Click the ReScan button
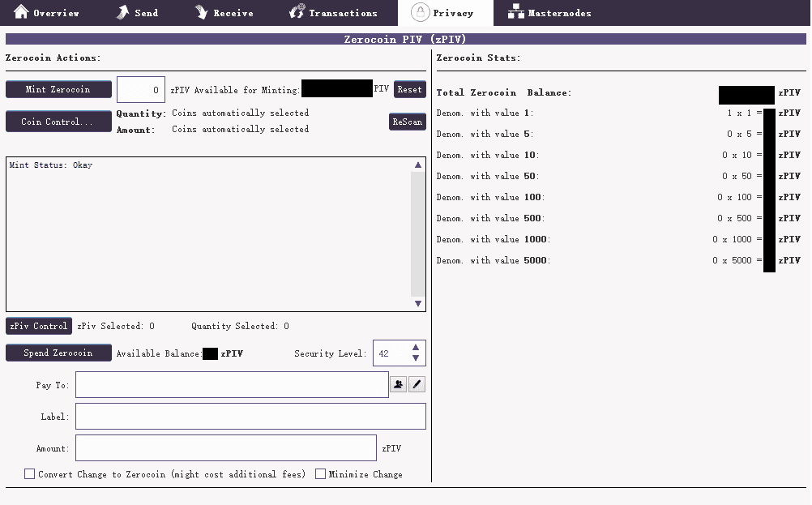Viewport: 812px width, 505px height. pos(407,122)
